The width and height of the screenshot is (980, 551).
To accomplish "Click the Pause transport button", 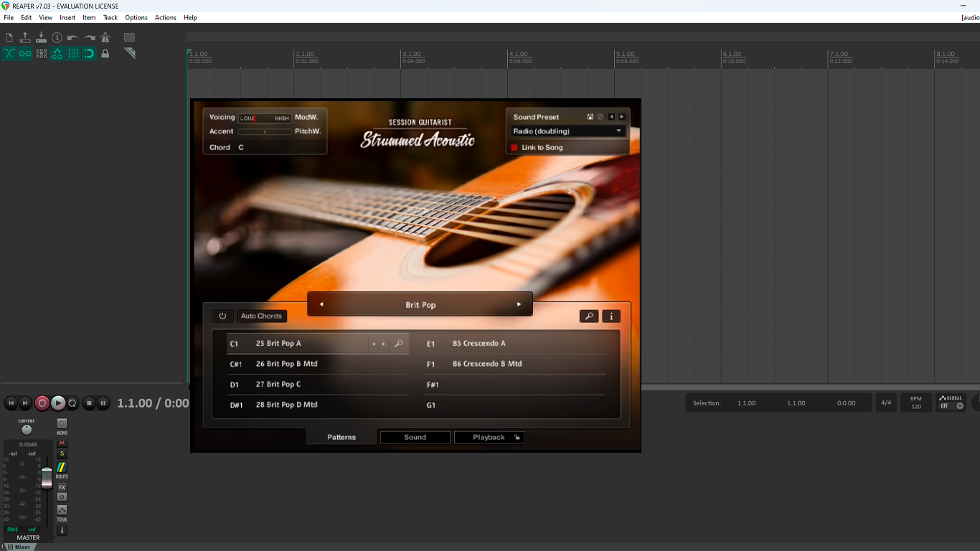I will point(103,403).
